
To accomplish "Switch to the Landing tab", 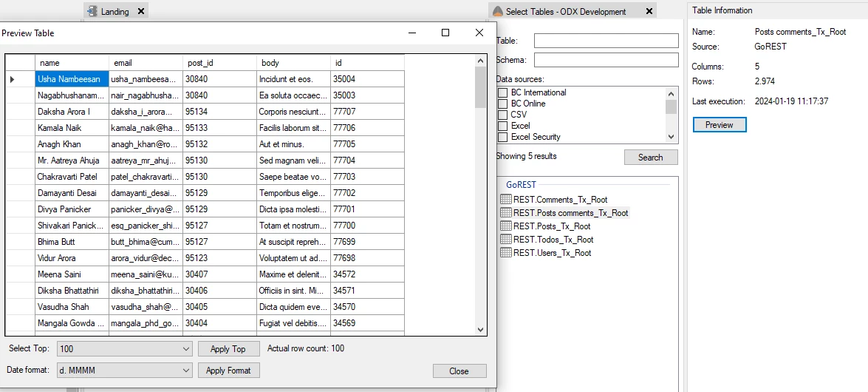I will click(x=115, y=11).
